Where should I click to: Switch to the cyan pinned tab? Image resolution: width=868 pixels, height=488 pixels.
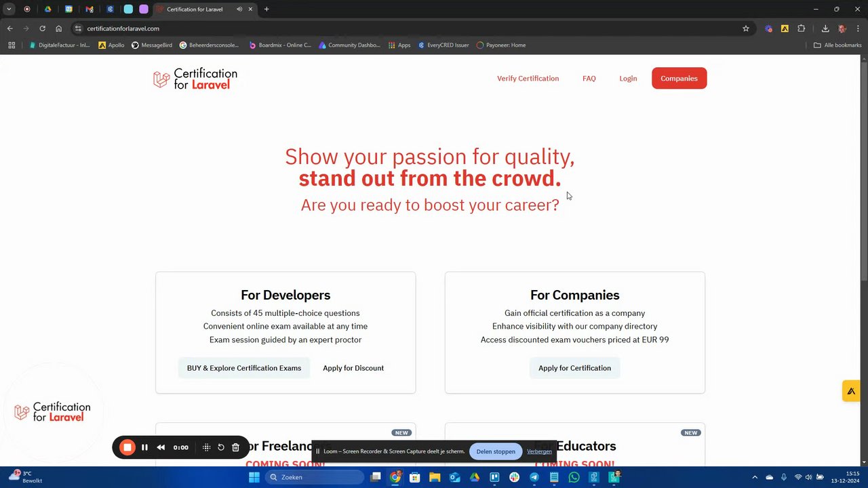point(128,9)
